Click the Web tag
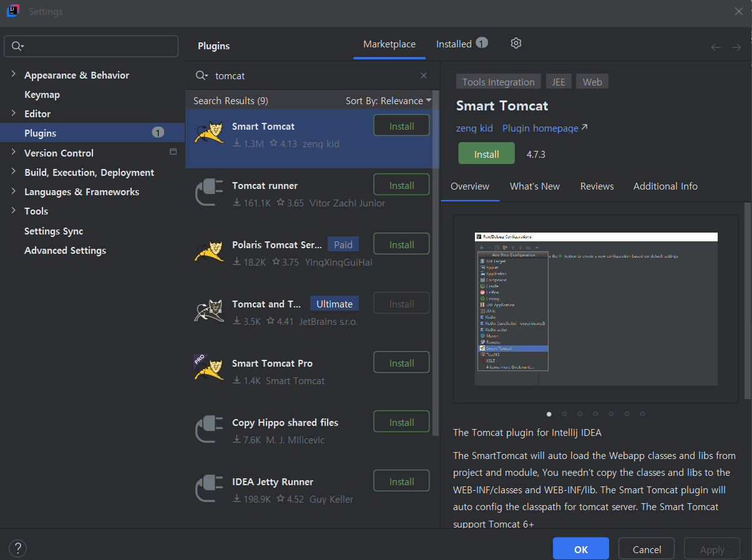Viewport: 752px width, 560px height. pyautogui.click(x=592, y=82)
